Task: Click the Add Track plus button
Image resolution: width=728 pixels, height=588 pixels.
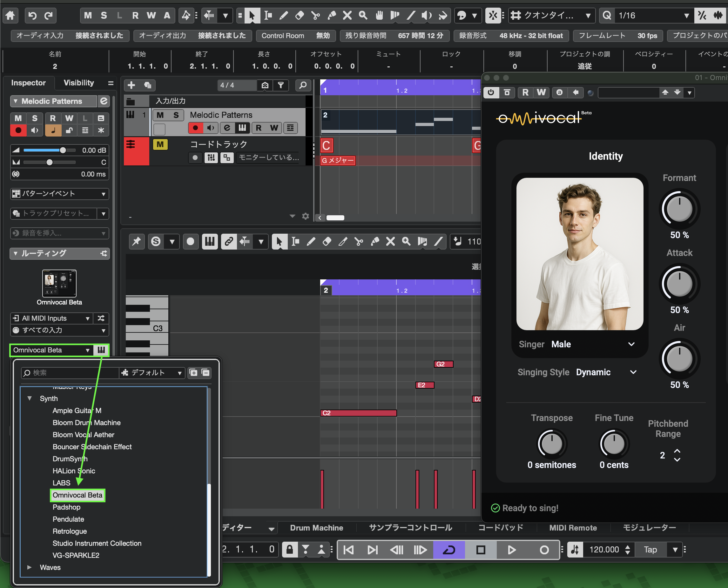Action: 131,85
